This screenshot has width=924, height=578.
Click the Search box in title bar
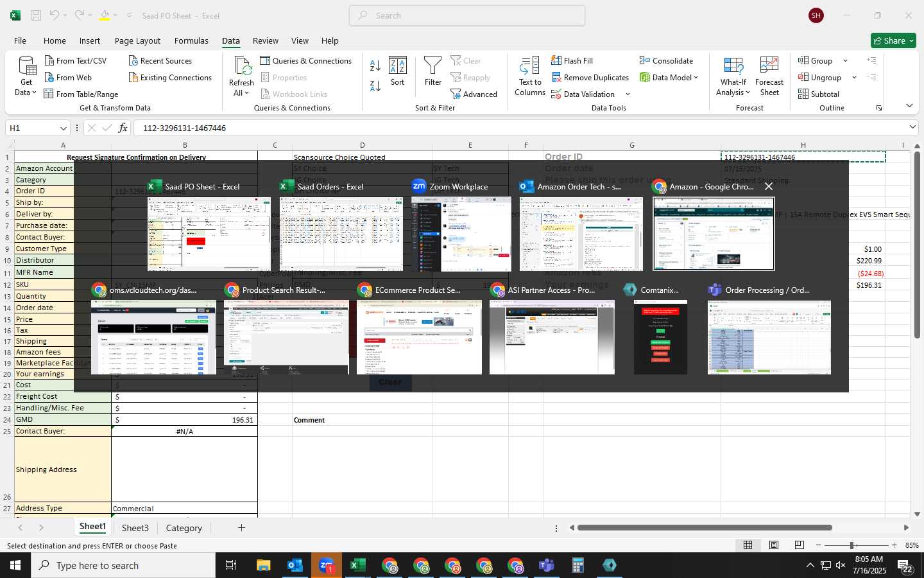coord(467,15)
